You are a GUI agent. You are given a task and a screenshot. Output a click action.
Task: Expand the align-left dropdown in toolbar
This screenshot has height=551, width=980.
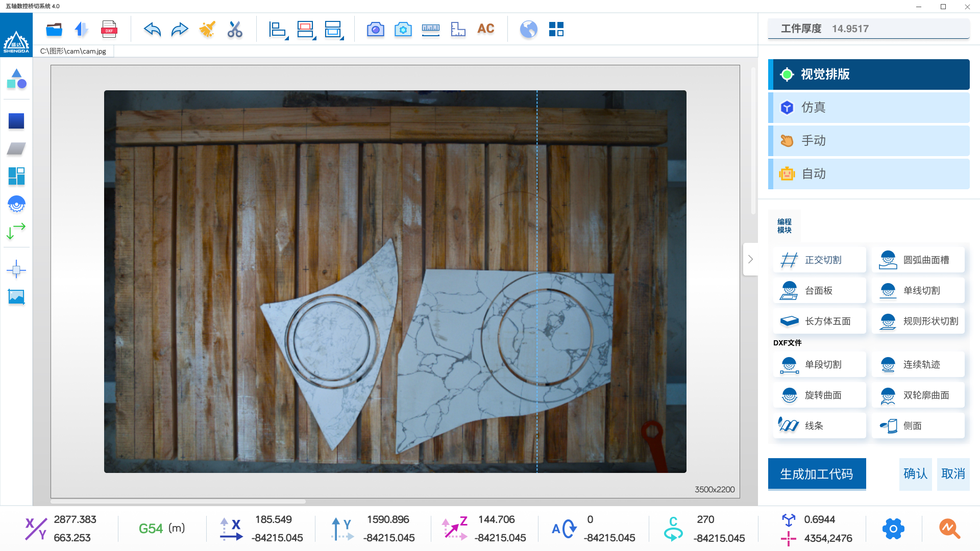(x=287, y=38)
